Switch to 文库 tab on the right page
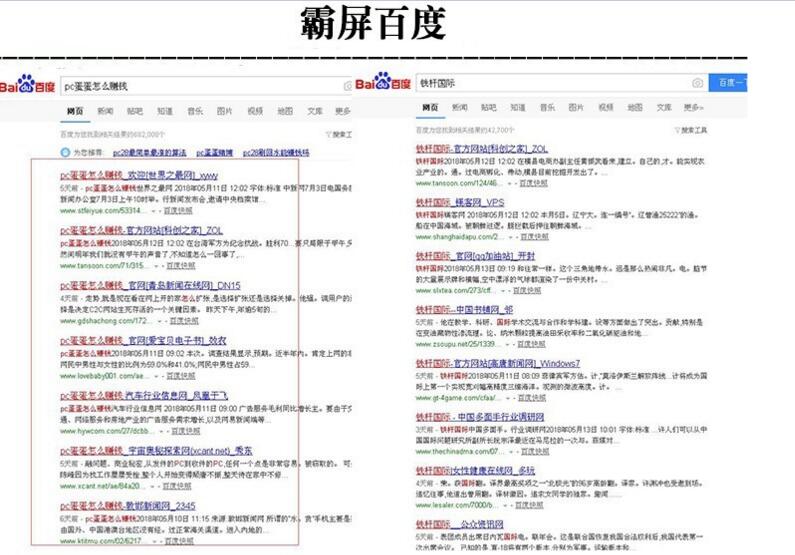Viewport: 795px width, 555px height. point(664,107)
